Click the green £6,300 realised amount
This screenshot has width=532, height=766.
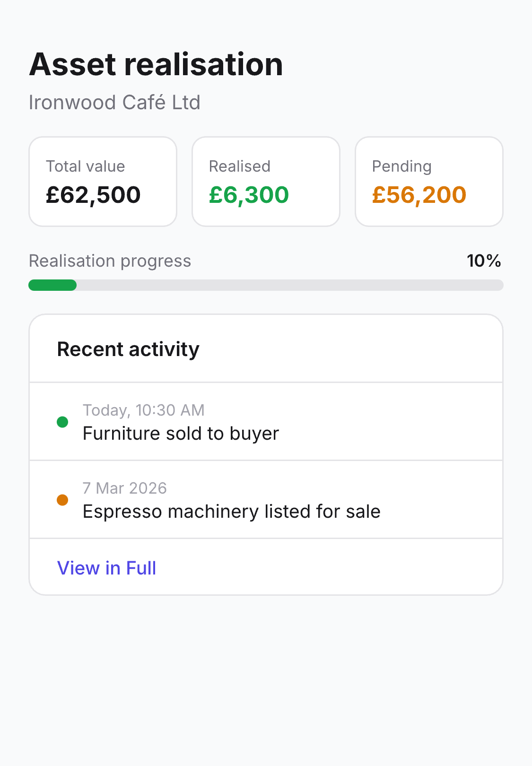pyautogui.click(x=249, y=195)
